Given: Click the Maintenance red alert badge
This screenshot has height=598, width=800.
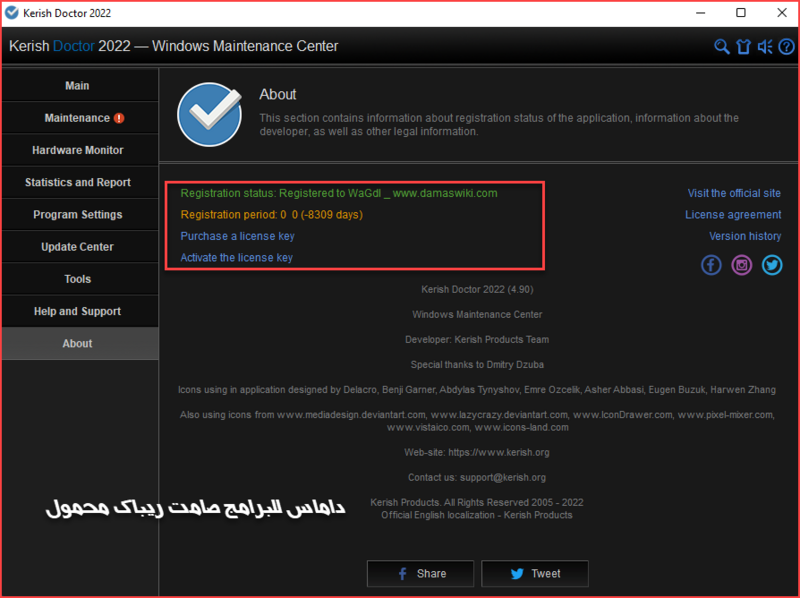Looking at the screenshot, I should pos(119,118).
